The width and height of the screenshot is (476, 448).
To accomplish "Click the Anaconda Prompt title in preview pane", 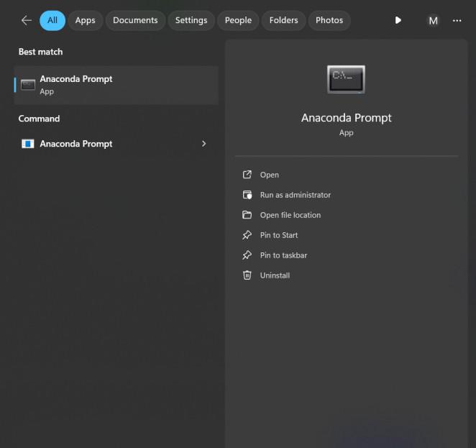I will pos(347,118).
